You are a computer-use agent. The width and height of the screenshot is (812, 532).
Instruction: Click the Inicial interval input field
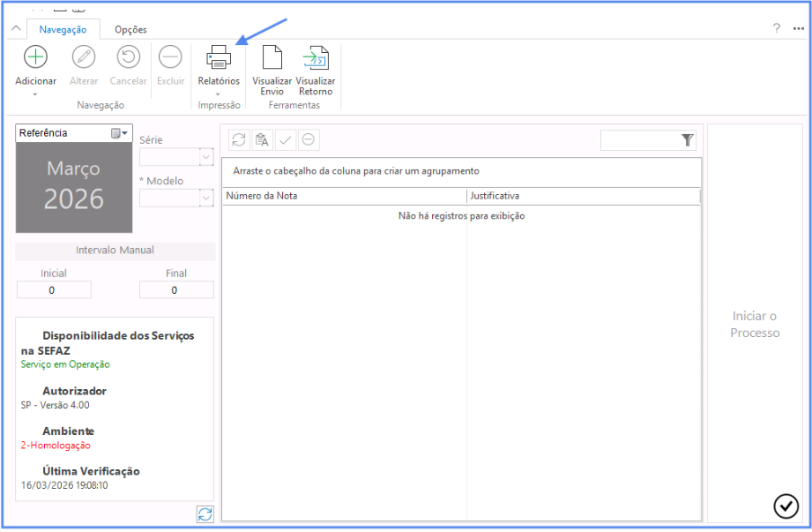[53, 289]
